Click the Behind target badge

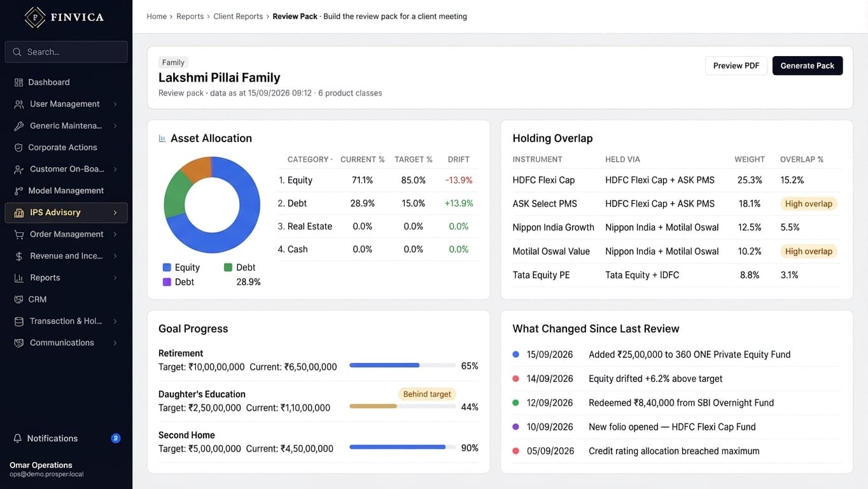point(427,394)
